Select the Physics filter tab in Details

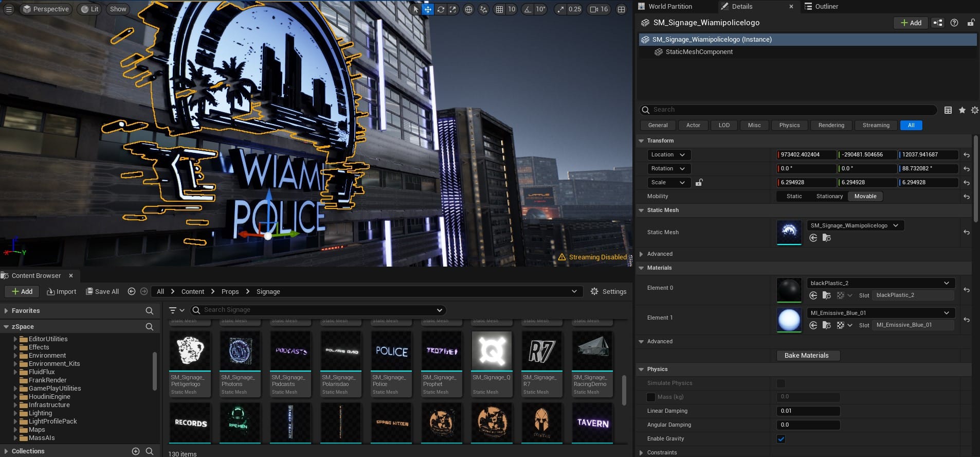pos(789,125)
